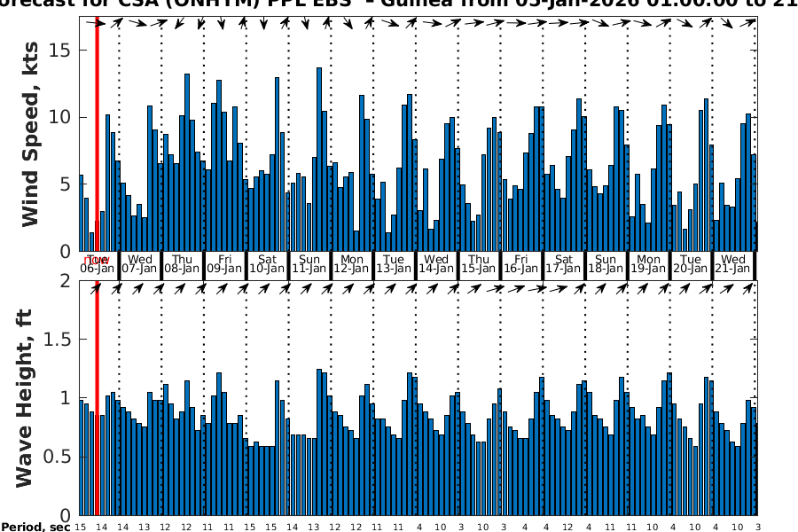Select the Tue 20-Jan date label
The height and width of the screenshot is (532, 798).
[691, 264]
